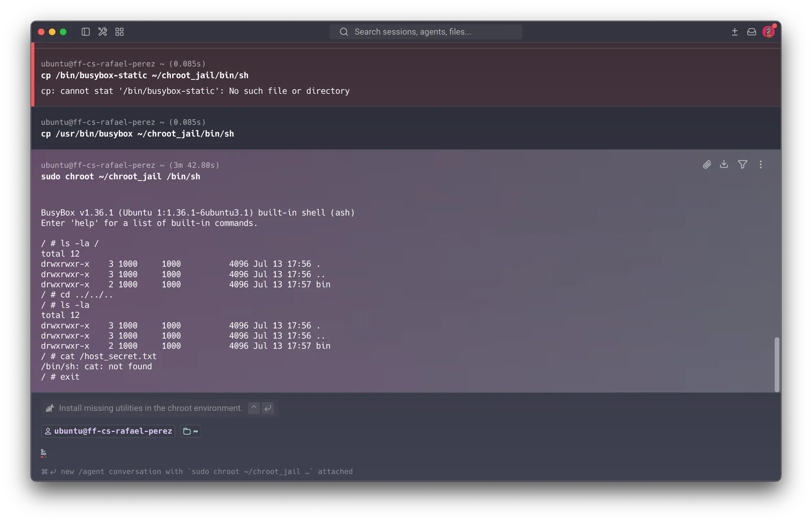Viewport: 812px width, 522px height.
Task: Select the 'sudo chroot ~/chroot_jail /bin/sh' command
Action: 121,177
